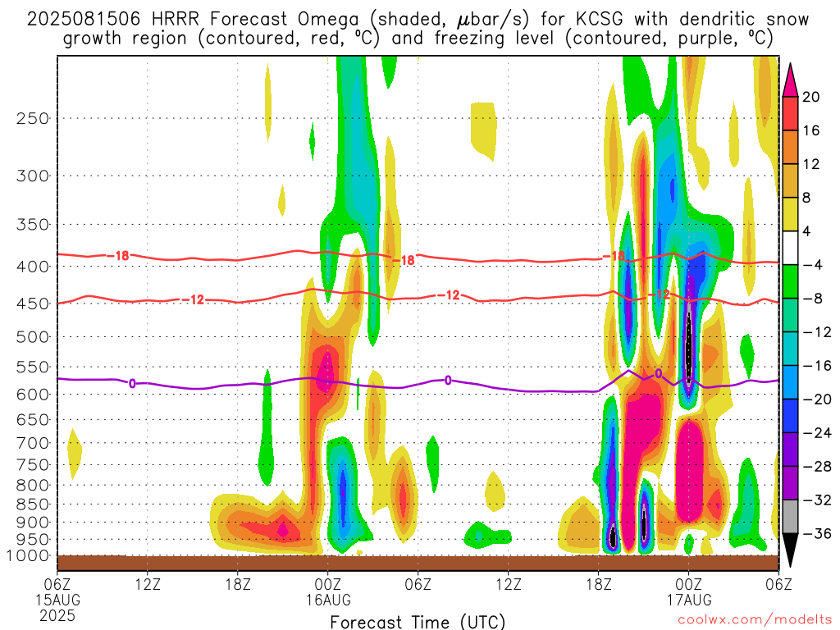Click the 850 pressure level label
The image size is (840, 630).
coord(32,504)
